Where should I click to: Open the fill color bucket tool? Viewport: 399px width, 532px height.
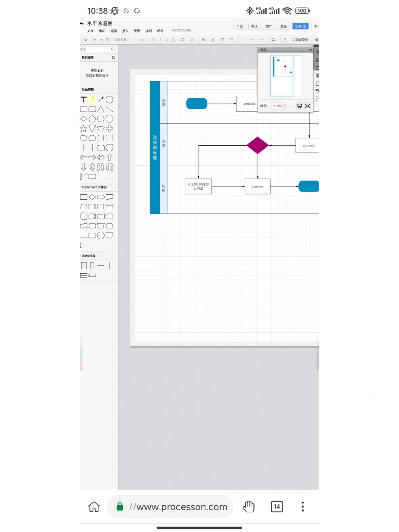[x=203, y=40]
